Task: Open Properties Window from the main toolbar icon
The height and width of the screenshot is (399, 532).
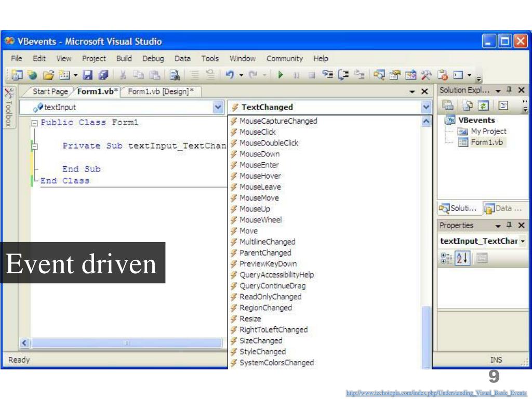Action: (x=395, y=75)
